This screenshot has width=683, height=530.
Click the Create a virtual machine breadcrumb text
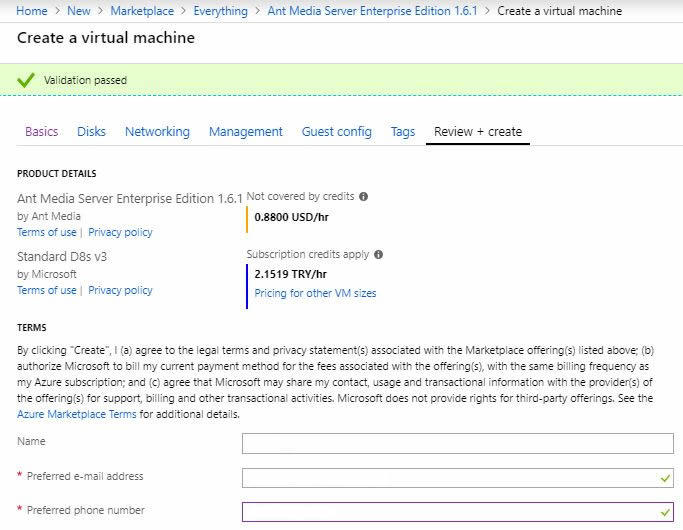point(559,11)
